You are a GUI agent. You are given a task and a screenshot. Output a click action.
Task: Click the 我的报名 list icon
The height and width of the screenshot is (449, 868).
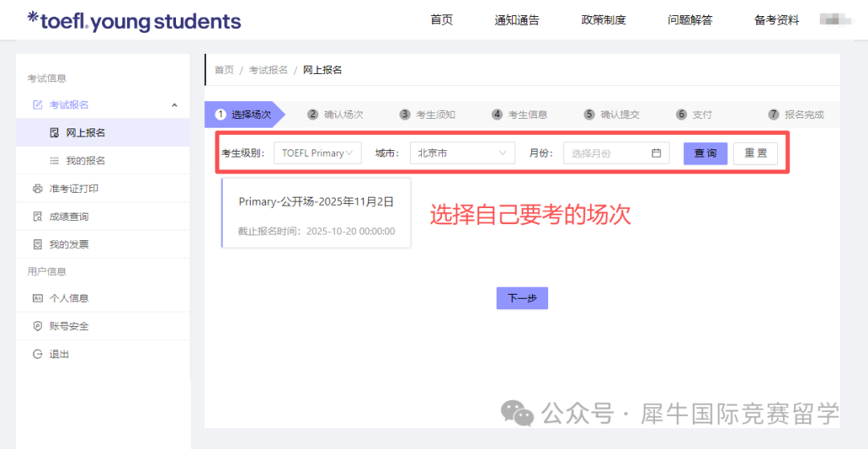(x=55, y=161)
